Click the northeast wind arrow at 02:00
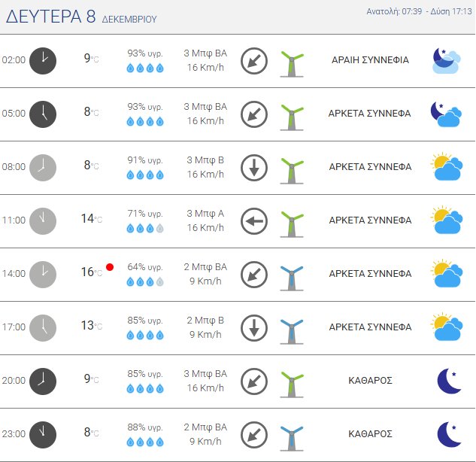 (x=254, y=61)
